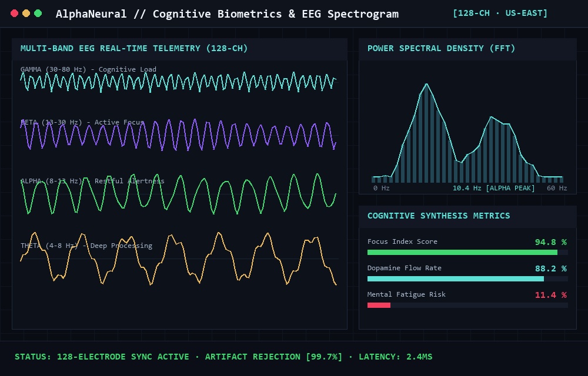Click the 128-ELECTRODE SYNC ACTIVE status text
Image resolution: width=588 pixels, height=376 pixels.
point(123,357)
